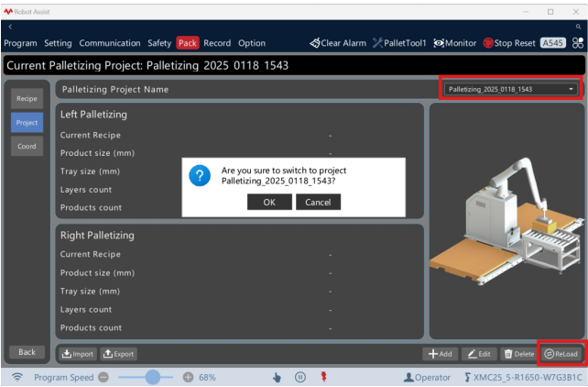The image size is (588, 387).
Task: Click the red lightning status icon
Action: coord(323,377)
